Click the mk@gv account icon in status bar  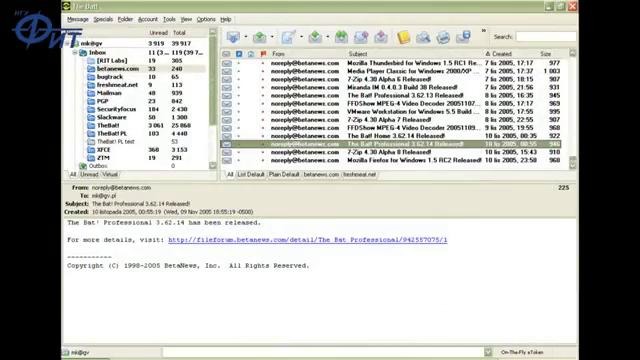pos(66,352)
